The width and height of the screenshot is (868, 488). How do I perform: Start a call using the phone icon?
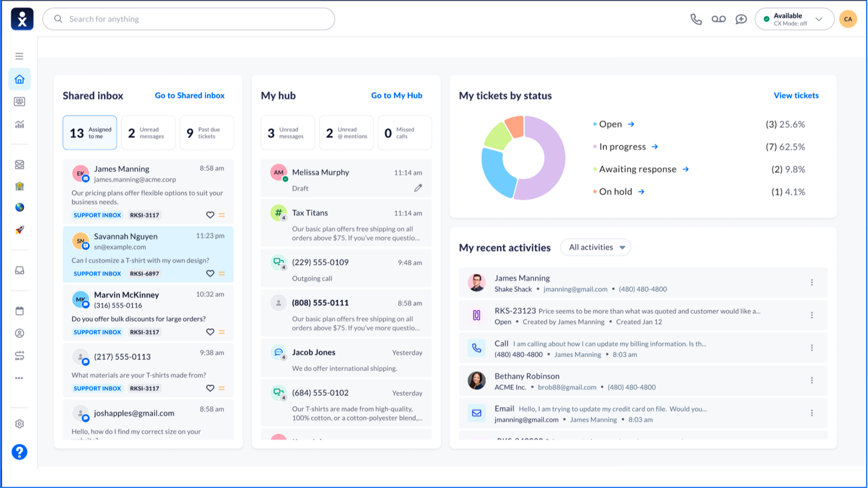[696, 19]
